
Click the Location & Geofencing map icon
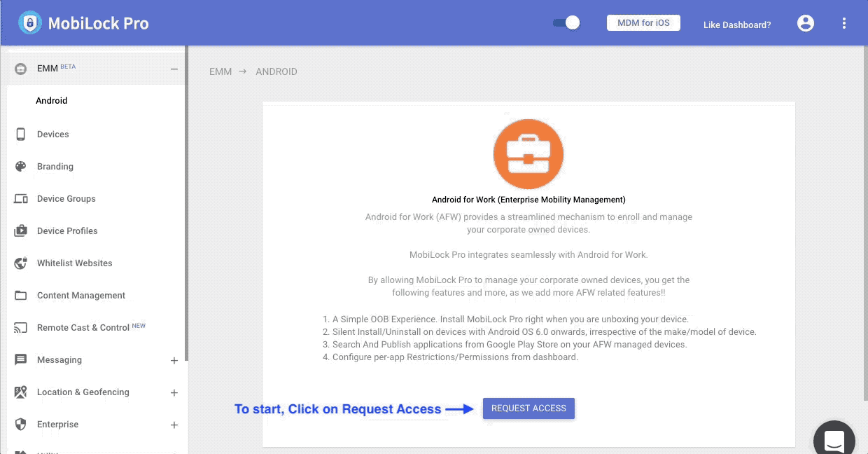coord(21,392)
